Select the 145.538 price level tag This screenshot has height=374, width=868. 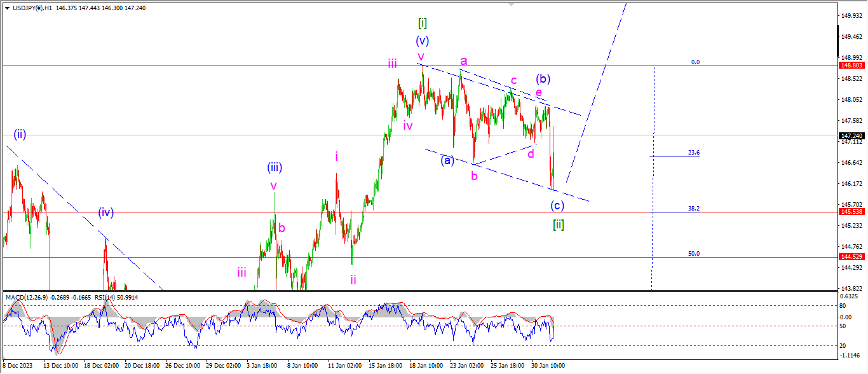[x=851, y=211]
